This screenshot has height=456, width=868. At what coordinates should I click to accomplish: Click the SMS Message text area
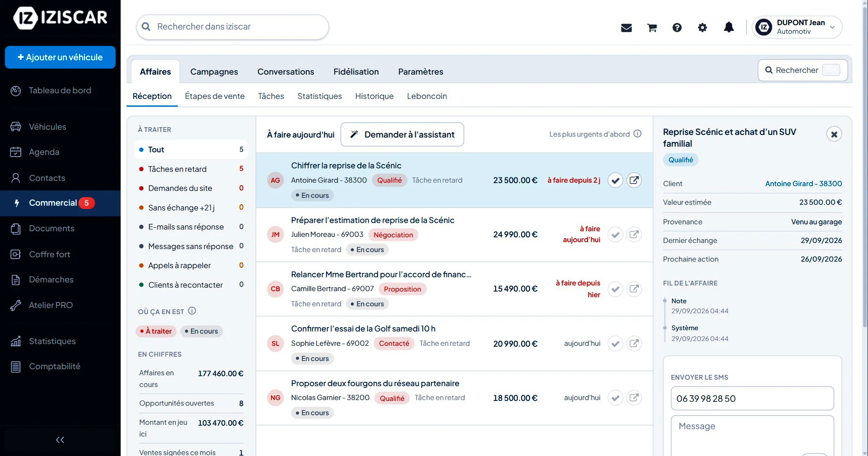point(752,435)
